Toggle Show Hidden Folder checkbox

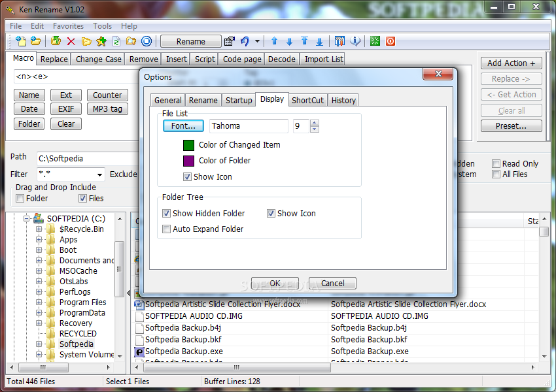click(166, 213)
